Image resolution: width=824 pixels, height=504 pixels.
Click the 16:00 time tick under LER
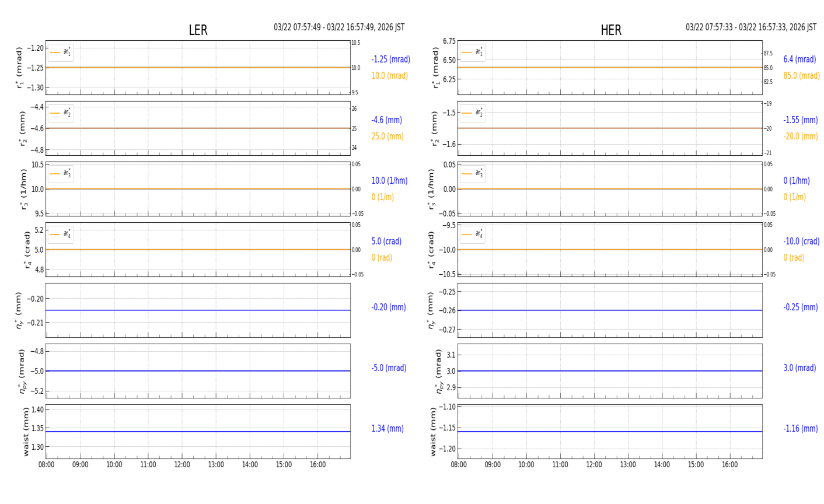[x=317, y=465]
